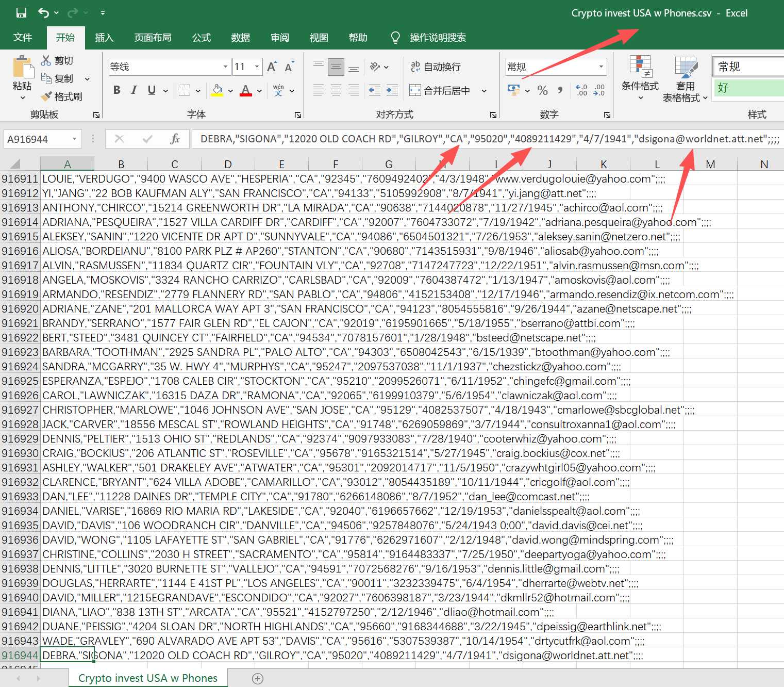Click decrease indent icon
The height and width of the screenshot is (687, 784).
point(375,90)
